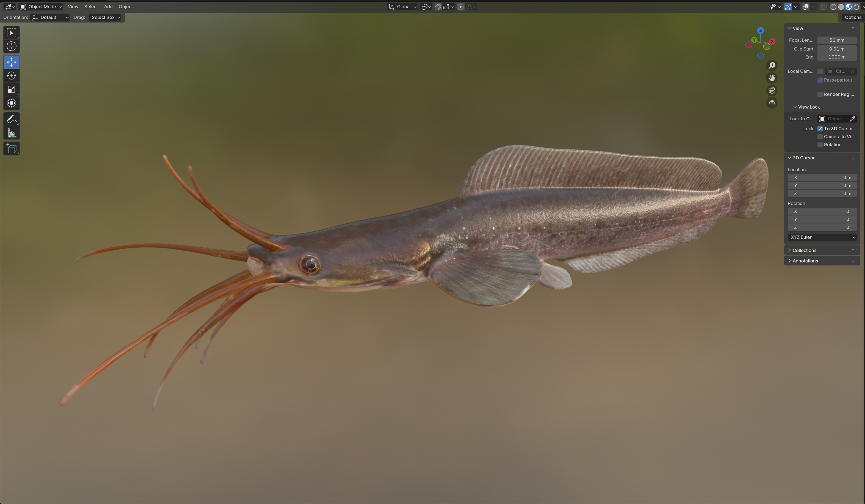Click the Options button
The width and height of the screenshot is (865, 504).
[853, 17]
